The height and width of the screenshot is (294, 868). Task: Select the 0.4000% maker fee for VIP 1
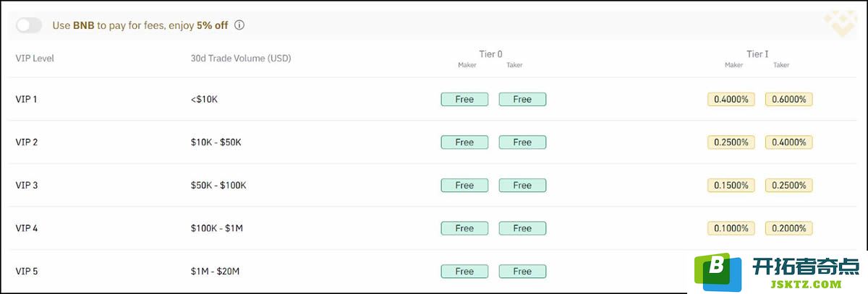[731, 99]
